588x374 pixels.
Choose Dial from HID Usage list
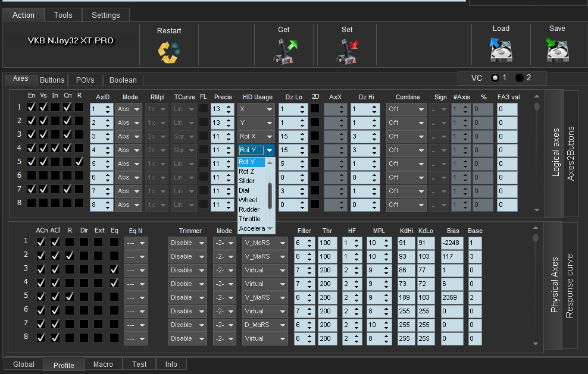point(252,190)
